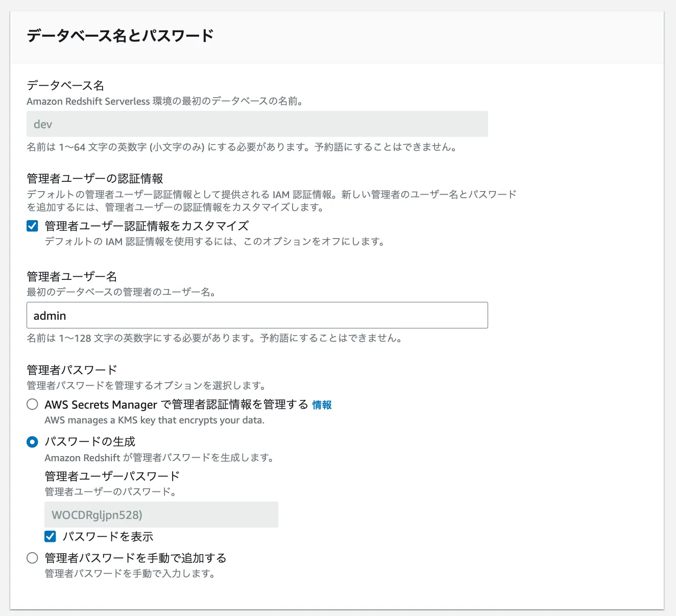This screenshot has width=676, height=616.
Task: Click the 1〜64 文字 database name hint text
Action: [242, 147]
